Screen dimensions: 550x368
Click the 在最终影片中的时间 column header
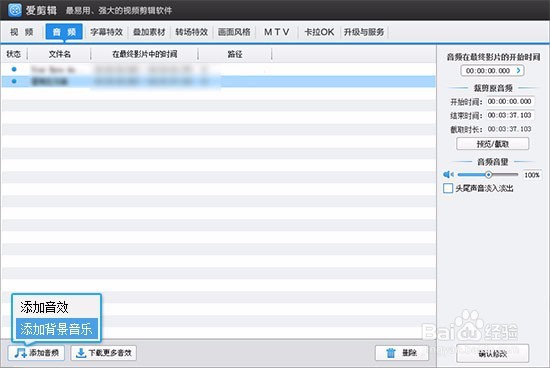(144, 54)
